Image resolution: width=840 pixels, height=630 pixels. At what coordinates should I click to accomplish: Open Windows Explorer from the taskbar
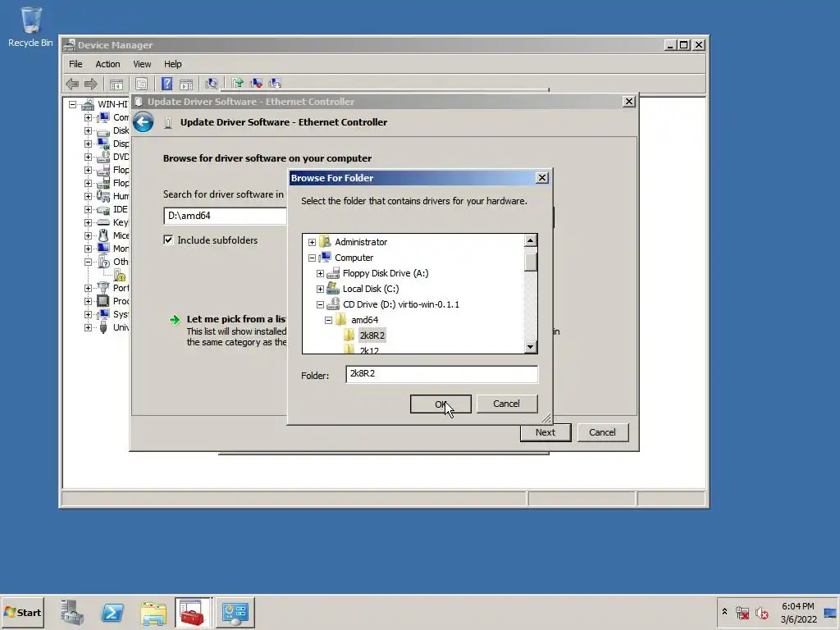tap(153, 613)
